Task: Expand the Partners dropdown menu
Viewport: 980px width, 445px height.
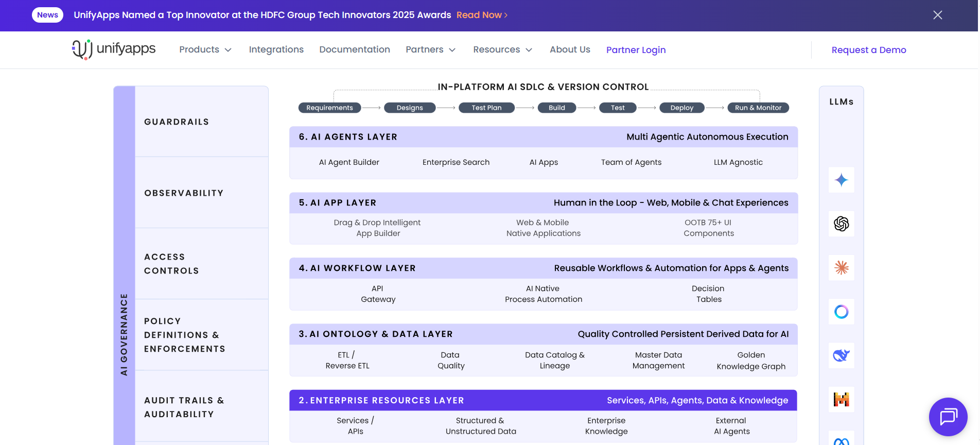Action: tap(430, 49)
